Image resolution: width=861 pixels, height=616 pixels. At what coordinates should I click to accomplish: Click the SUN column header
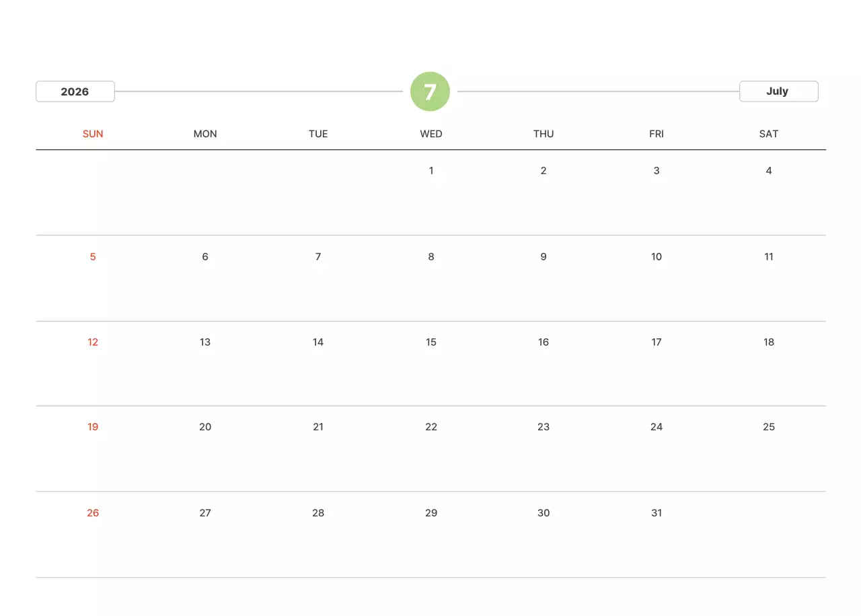pyautogui.click(x=93, y=134)
